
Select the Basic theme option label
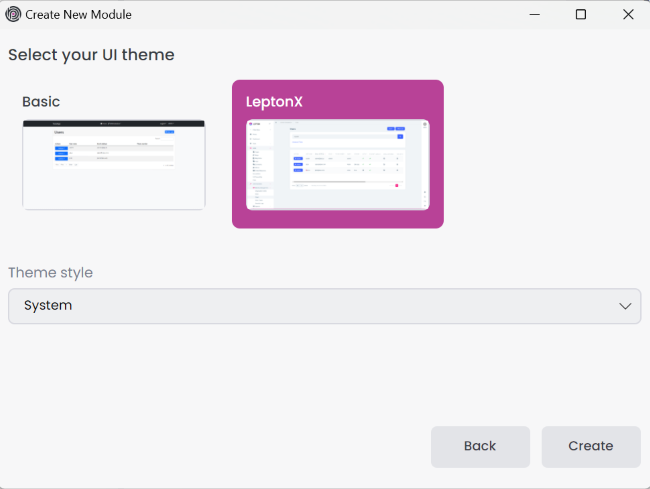[x=41, y=102]
